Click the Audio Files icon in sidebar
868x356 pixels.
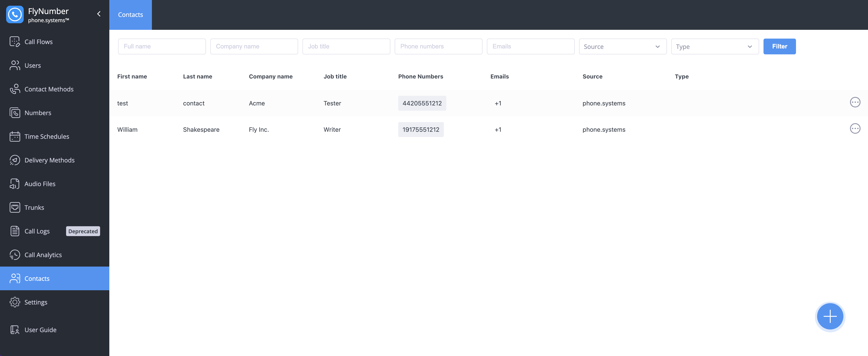tap(15, 183)
